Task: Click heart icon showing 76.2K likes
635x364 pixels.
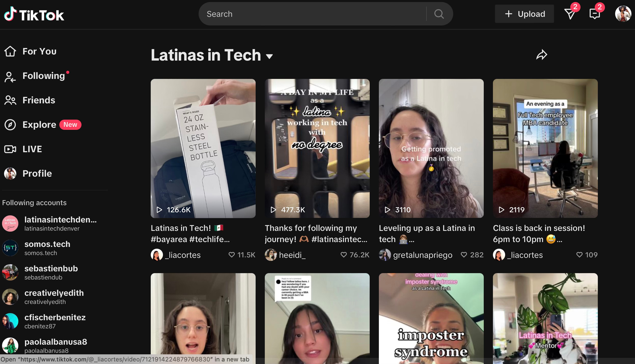Action: pos(344,255)
